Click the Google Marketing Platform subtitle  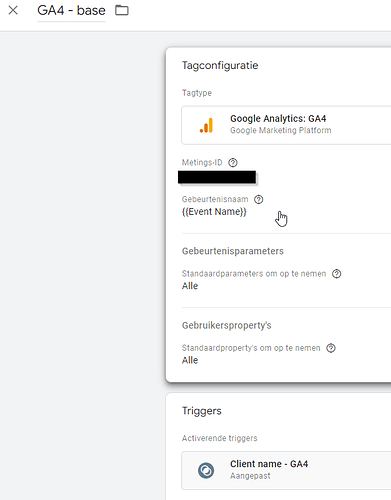click(281, 130)
